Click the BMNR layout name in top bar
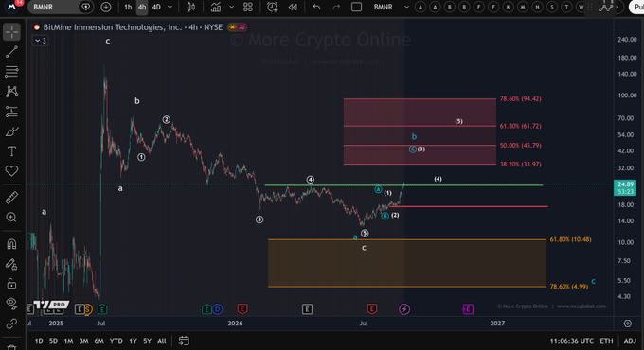 pos(384,7)
